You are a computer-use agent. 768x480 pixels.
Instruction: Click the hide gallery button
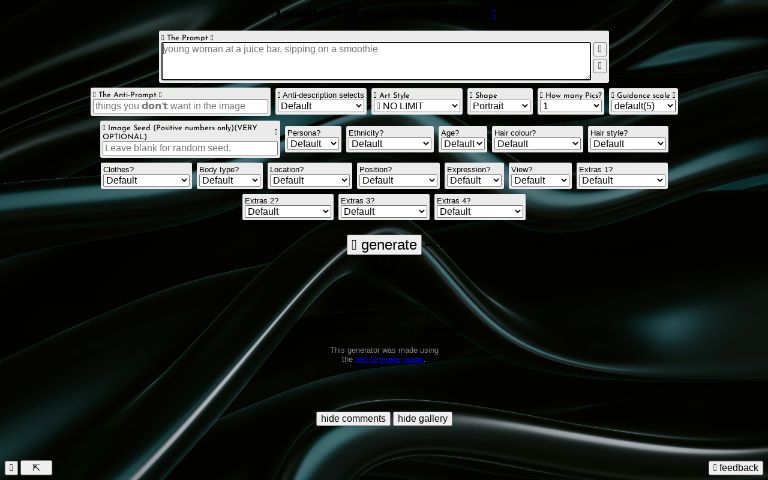click(x=422, y=419)
